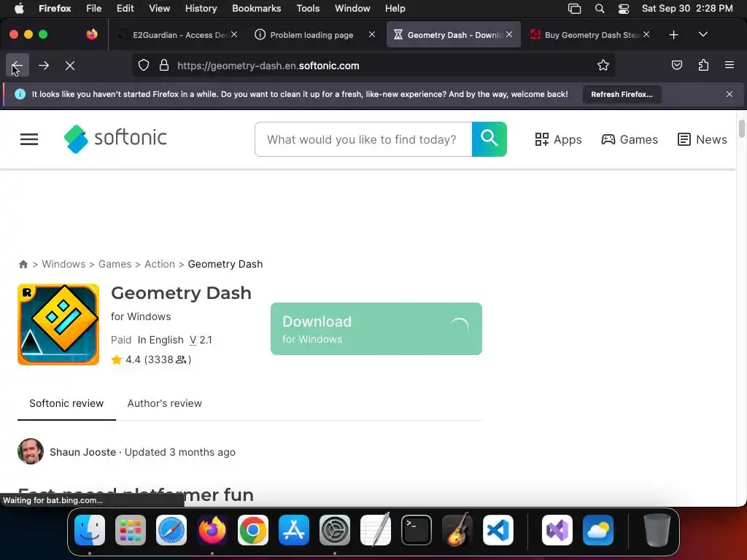Image resolution: width=747 pixels, height=560 pixels.
Task: Go forward with the forward arrow
Action: (44, 65)
